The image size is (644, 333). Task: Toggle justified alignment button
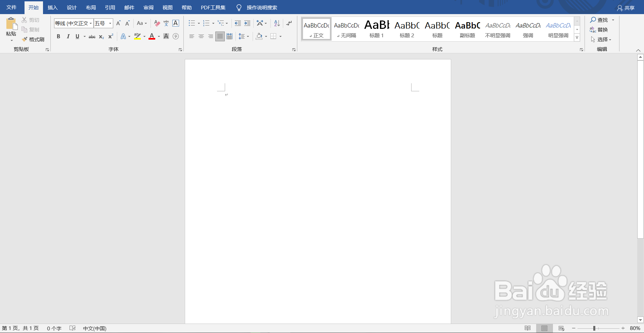[x=220, y=36]
